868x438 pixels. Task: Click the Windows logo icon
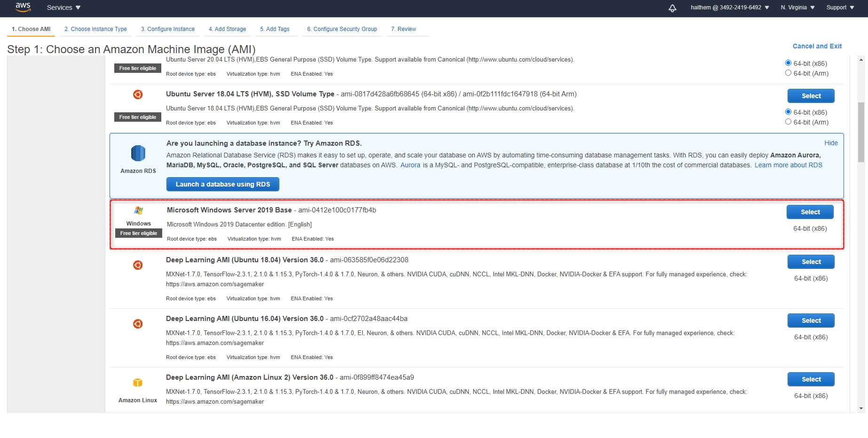pyautogui.click(x=139, y=211)
